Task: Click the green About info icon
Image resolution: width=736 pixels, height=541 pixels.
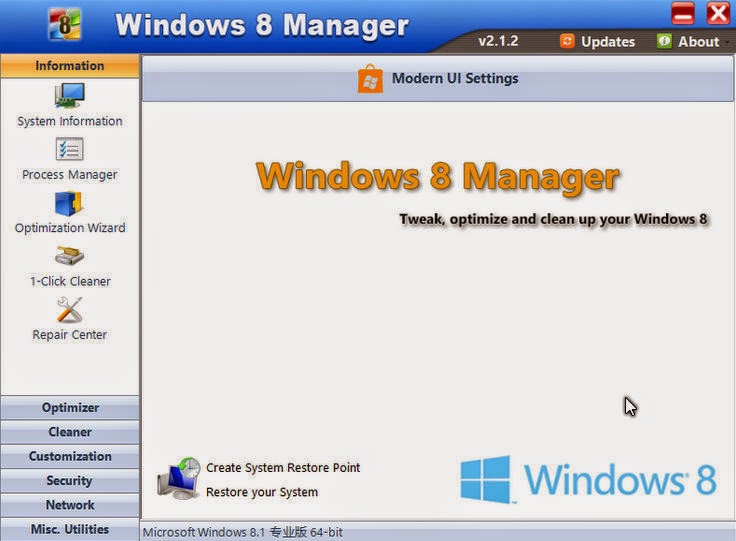Action: (664, 41)
